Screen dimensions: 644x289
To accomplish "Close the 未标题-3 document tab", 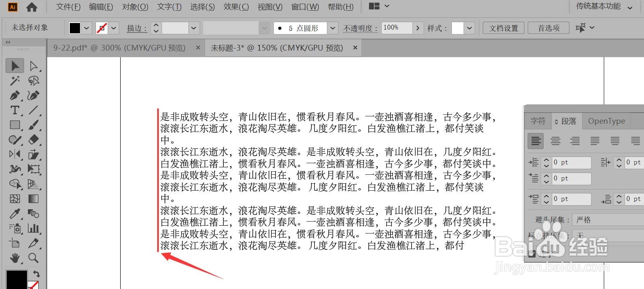I will click(x=355, y=48).
